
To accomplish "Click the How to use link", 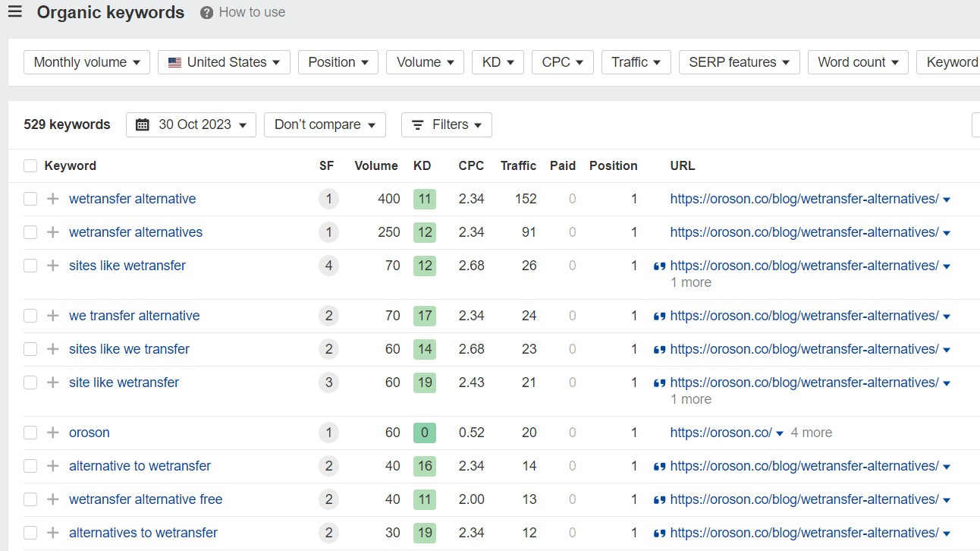I will click(x=252, y=13).
